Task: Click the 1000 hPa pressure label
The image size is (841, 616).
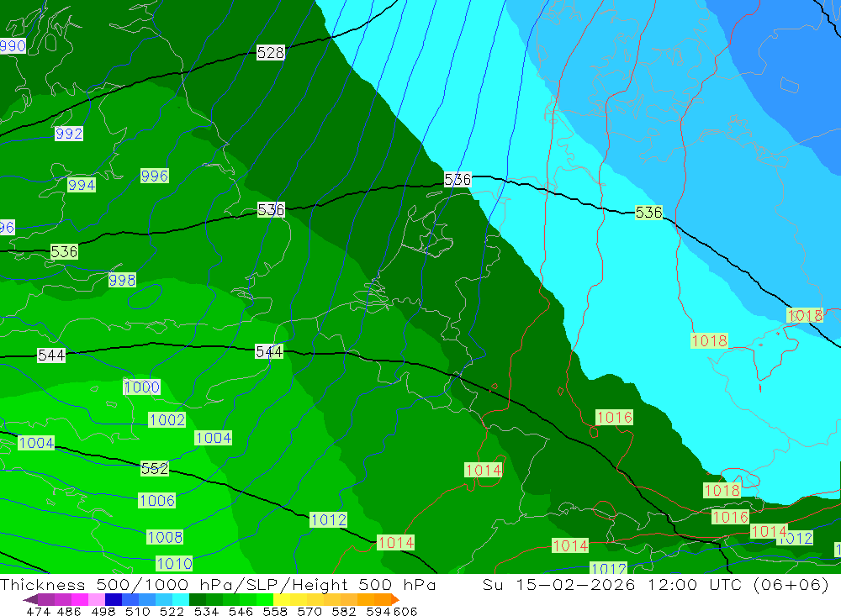Action: [141, 387]
